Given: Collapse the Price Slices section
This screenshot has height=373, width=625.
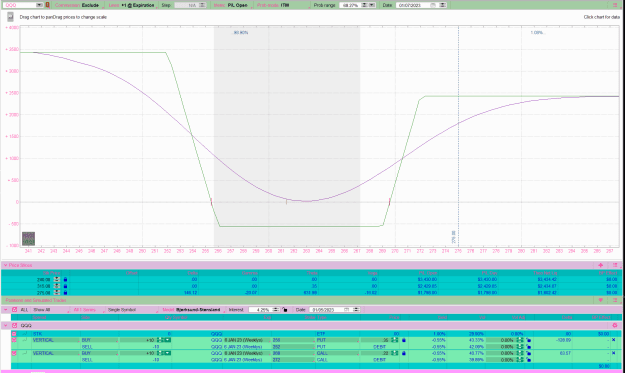Looking at the screenshot, I should click(5, 265).
